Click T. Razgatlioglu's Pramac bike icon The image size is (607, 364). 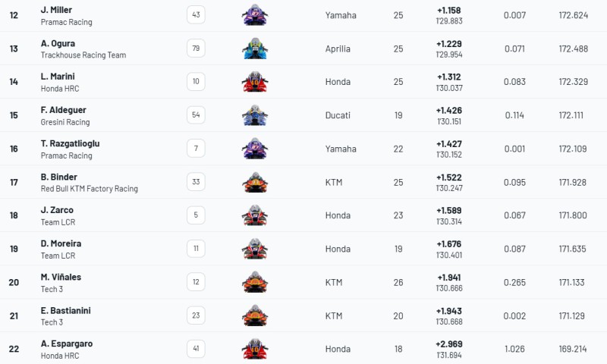pyautogui.click(x=255, y=149)
